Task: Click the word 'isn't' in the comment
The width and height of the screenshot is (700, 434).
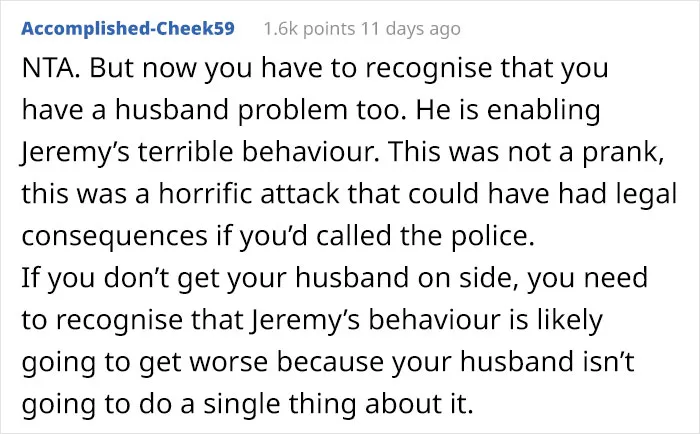Action: click(608, 361)
